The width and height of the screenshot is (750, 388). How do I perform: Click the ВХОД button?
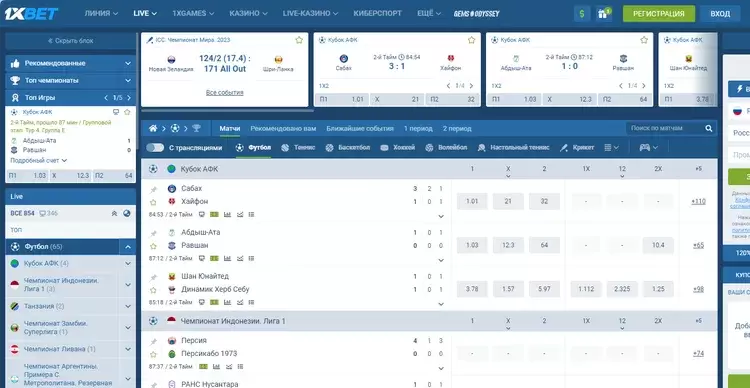pos(720,14)
